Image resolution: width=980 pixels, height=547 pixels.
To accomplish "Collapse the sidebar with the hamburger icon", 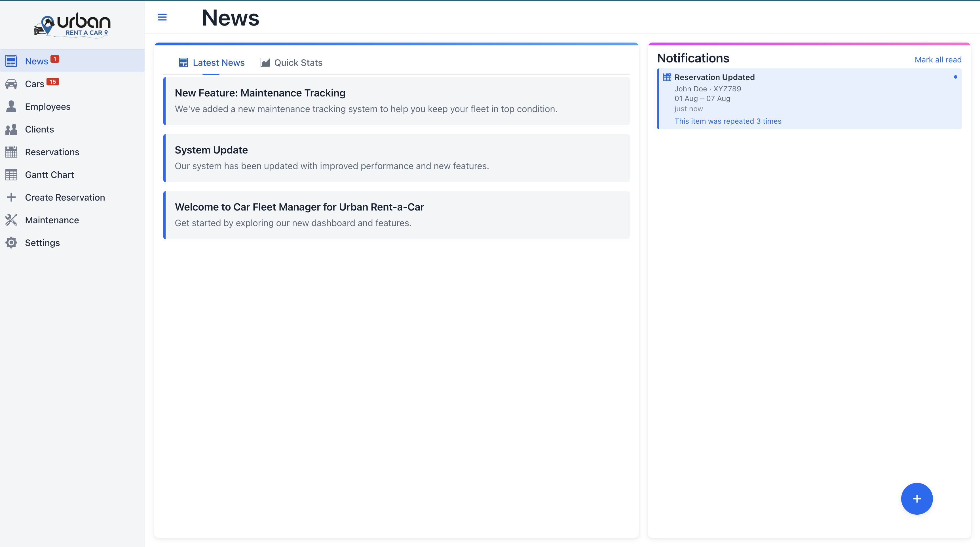I will 162,17.
